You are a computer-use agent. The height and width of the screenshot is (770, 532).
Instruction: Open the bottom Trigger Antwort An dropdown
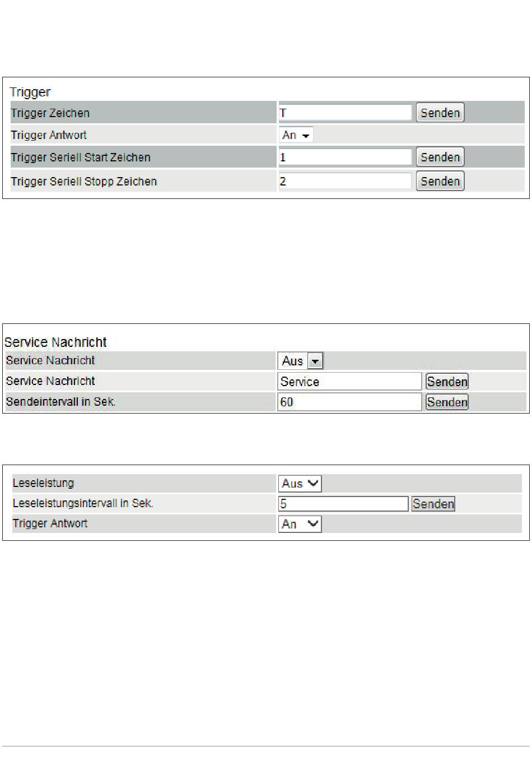(300, 524)
